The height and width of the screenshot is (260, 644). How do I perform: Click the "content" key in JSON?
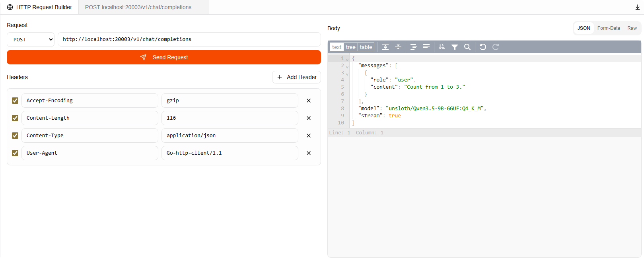pyautogui.click(x=384, y=87)
